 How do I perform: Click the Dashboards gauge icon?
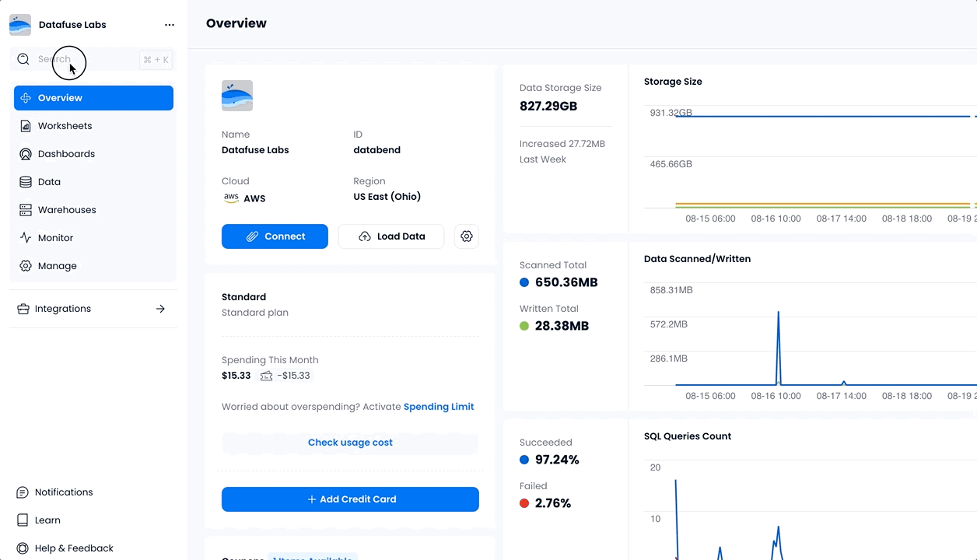tap(26, 154)
